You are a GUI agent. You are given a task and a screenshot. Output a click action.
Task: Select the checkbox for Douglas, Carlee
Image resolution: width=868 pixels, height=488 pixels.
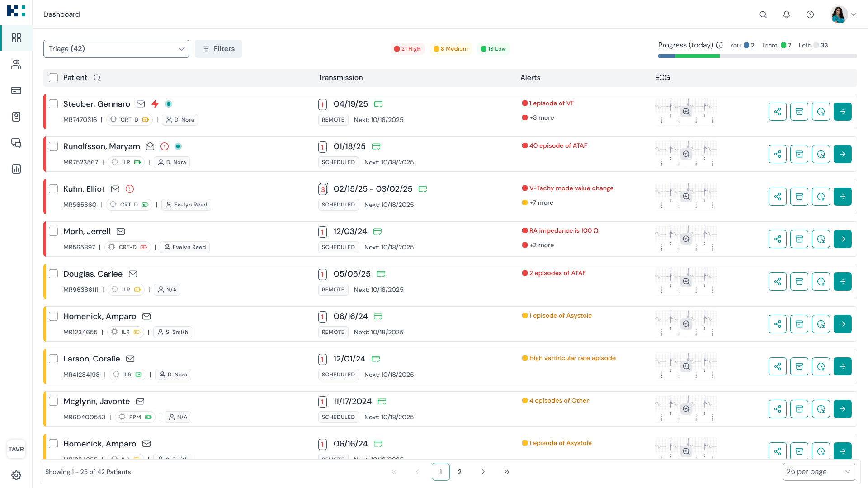[x=53, y=274]
